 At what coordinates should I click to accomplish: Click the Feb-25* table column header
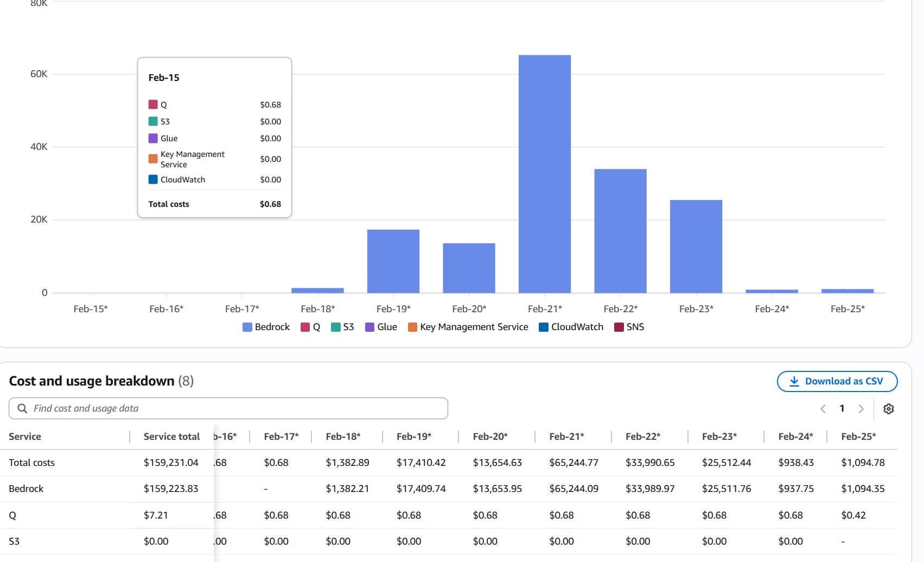[858, 437]
